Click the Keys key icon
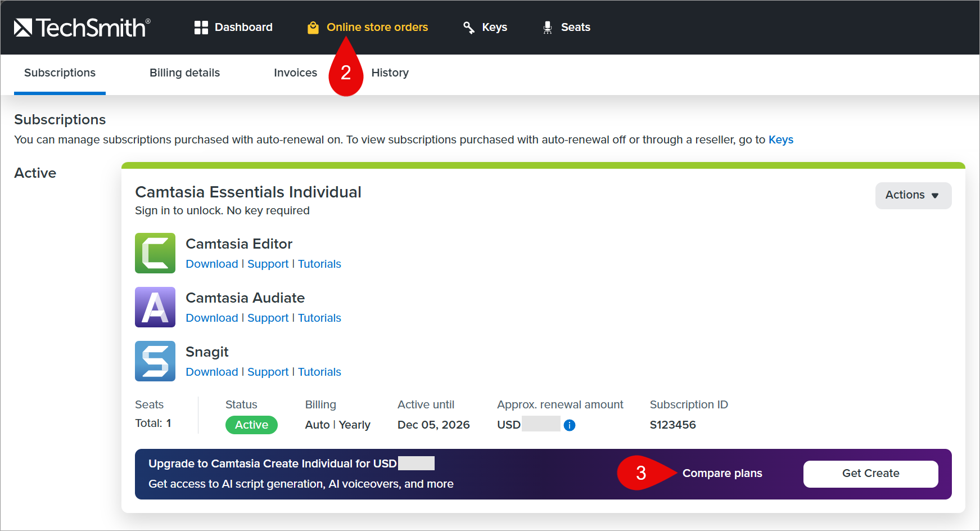The height and width of the screenshot is (531, 980). coord(468,28)
